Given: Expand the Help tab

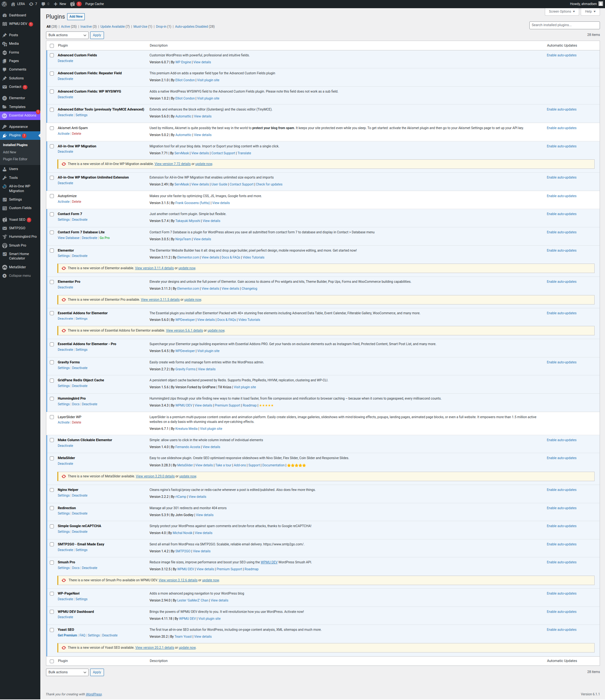Looking at the screenshot, I should (x=590, y=11).
